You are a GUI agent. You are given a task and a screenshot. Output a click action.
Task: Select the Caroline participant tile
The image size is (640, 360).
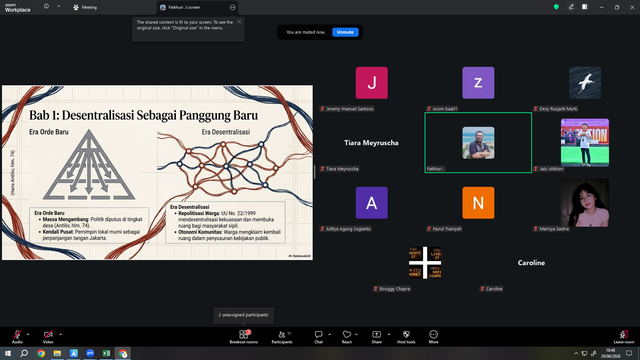(531, 263)
